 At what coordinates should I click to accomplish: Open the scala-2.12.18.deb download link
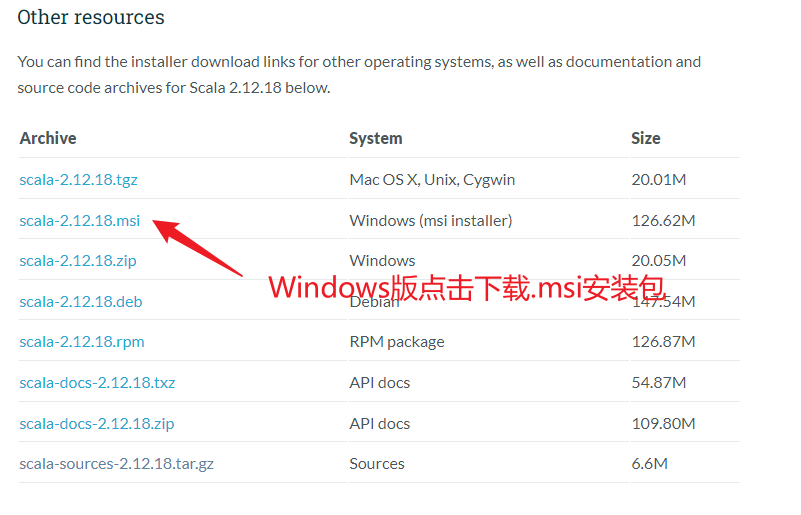click(x=81, y=302)
